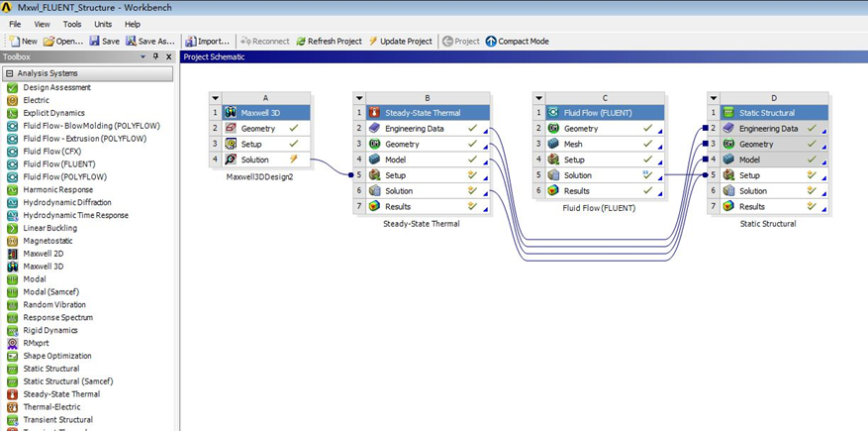Open Results cell in Steady-State Thermal system
The image size is (868, 431).
point(428,207)
